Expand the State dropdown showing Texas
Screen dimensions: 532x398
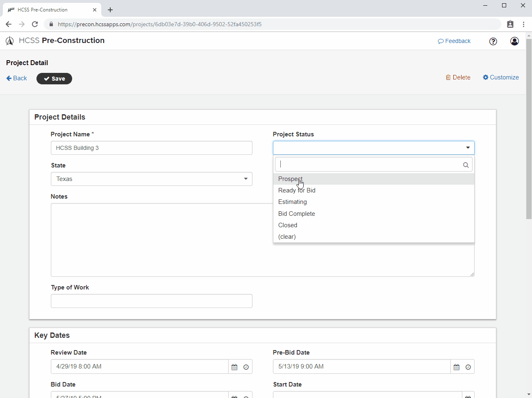(246, 179)
